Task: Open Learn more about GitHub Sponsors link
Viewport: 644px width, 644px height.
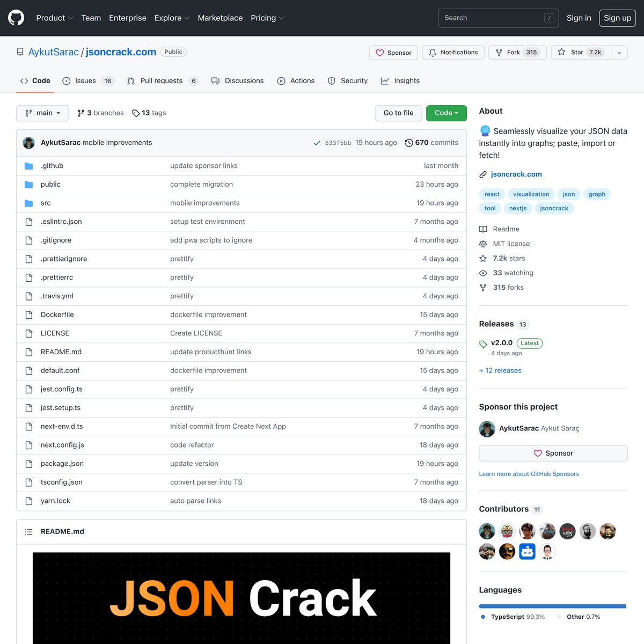Action: (529, 474)
